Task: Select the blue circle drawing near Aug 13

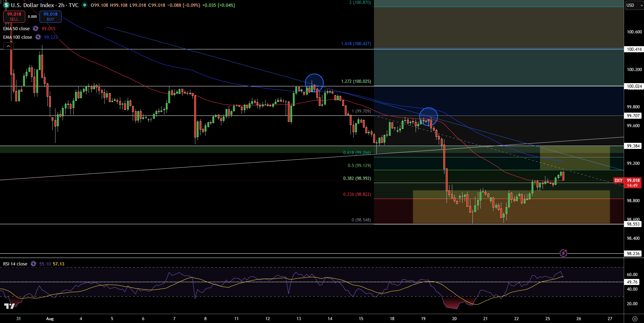Action: 315,83
